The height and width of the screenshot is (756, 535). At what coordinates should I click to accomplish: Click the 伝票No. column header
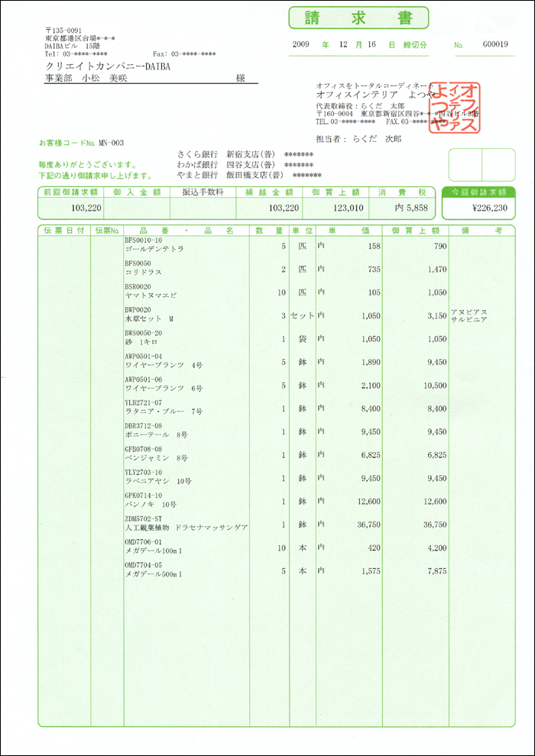(108, 231)
